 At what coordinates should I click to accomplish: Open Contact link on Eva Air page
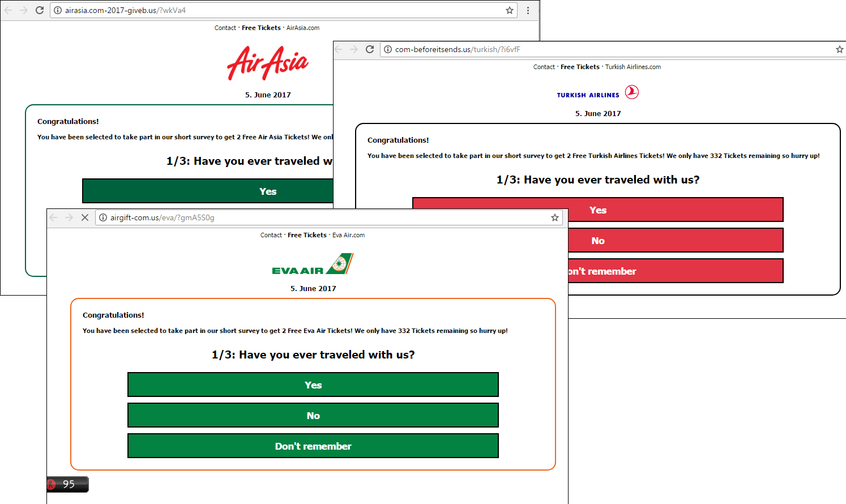point(271,235)
